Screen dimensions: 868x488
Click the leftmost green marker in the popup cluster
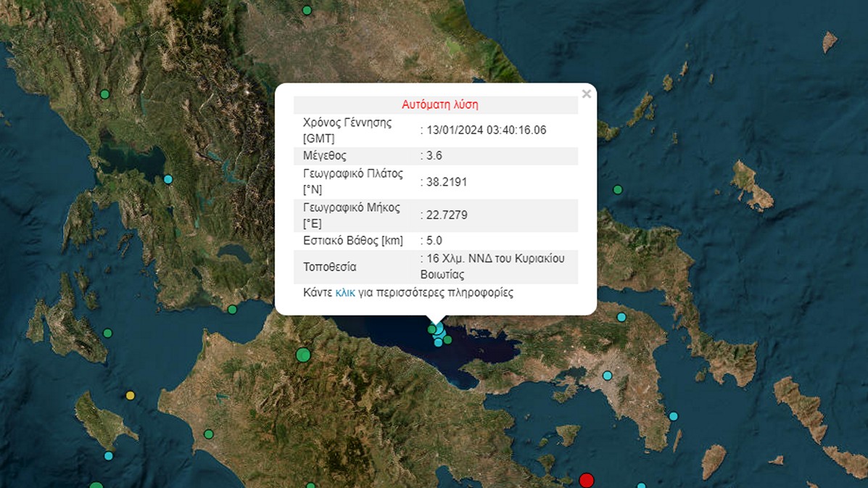pos(431,329)
